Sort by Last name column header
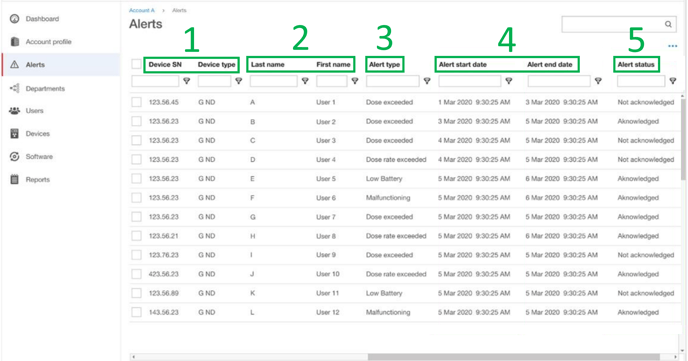Image resolution: width=688 pixels, height=361 pixels. pyautogui.click(x=268, y=64)
